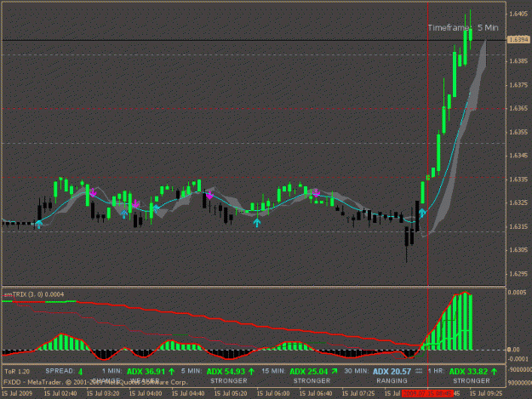This screenshot has height=399, width=532.
Task: Click the leftmost cyan buy arrow on the chart
Action: pyautogui.click(x=39, y=225)
